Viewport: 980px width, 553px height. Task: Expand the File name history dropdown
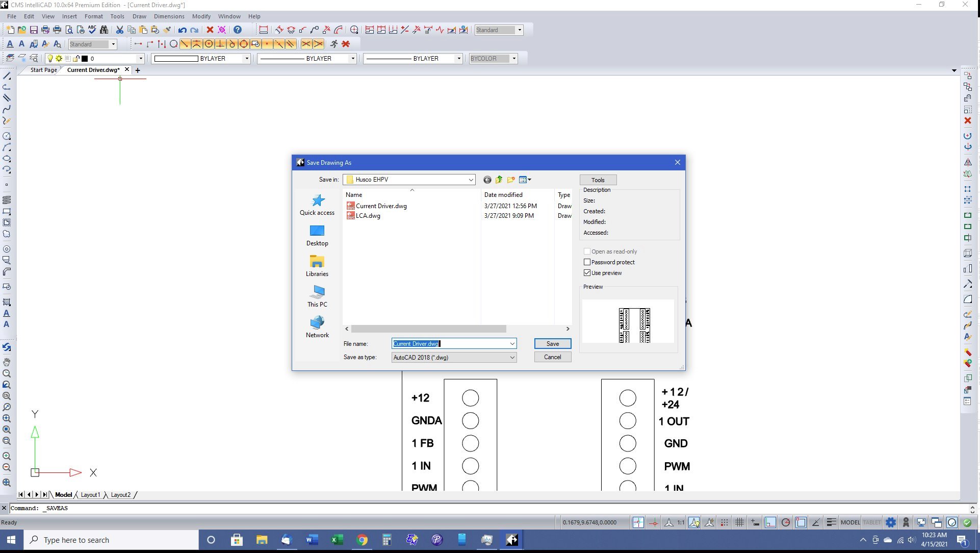point(512,344)
